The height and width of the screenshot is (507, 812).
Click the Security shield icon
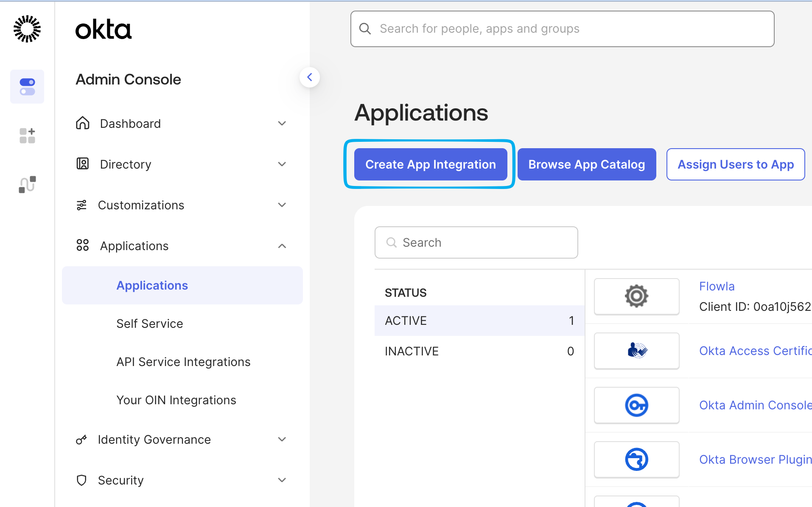pyautogui.click(x=81, y=480)
